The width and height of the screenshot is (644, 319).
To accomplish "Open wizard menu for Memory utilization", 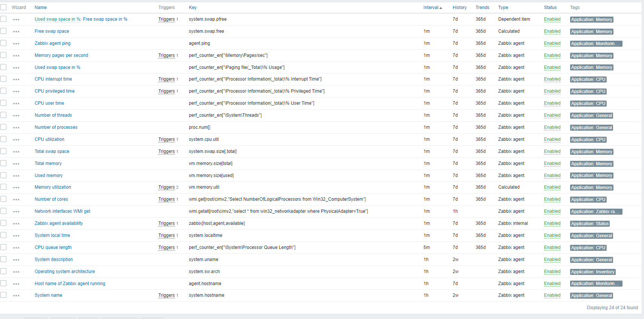I will tap(16, 188).
